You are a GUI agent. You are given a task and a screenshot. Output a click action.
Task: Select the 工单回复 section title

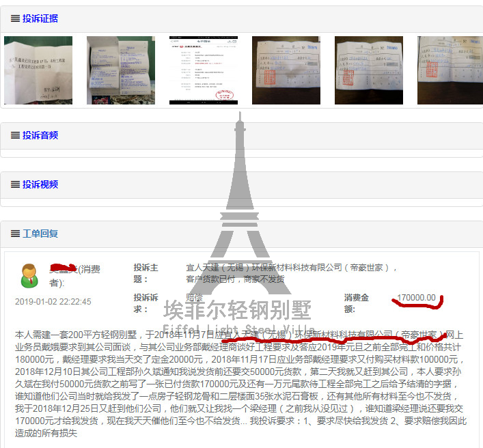coord(40,234)
